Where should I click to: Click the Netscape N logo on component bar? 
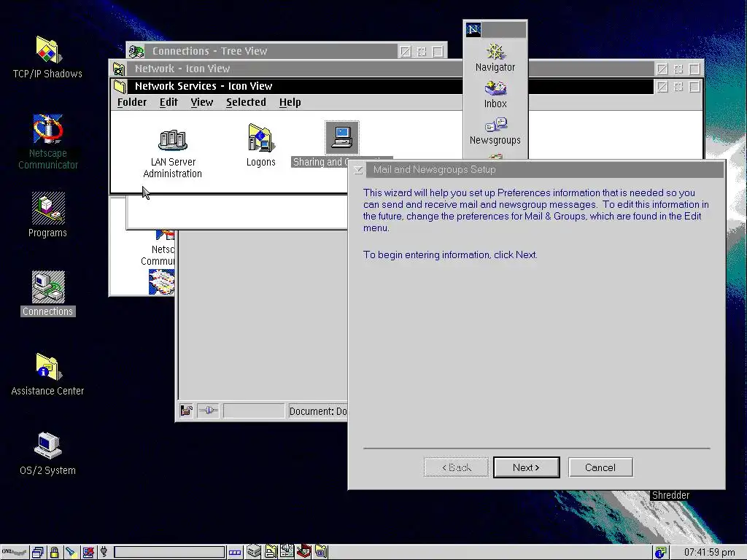click(473, 29)
